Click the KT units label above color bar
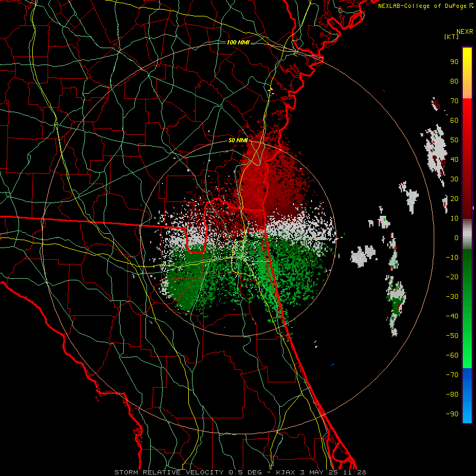The height and width of the screenshot is (476, 476). [452, 36]
